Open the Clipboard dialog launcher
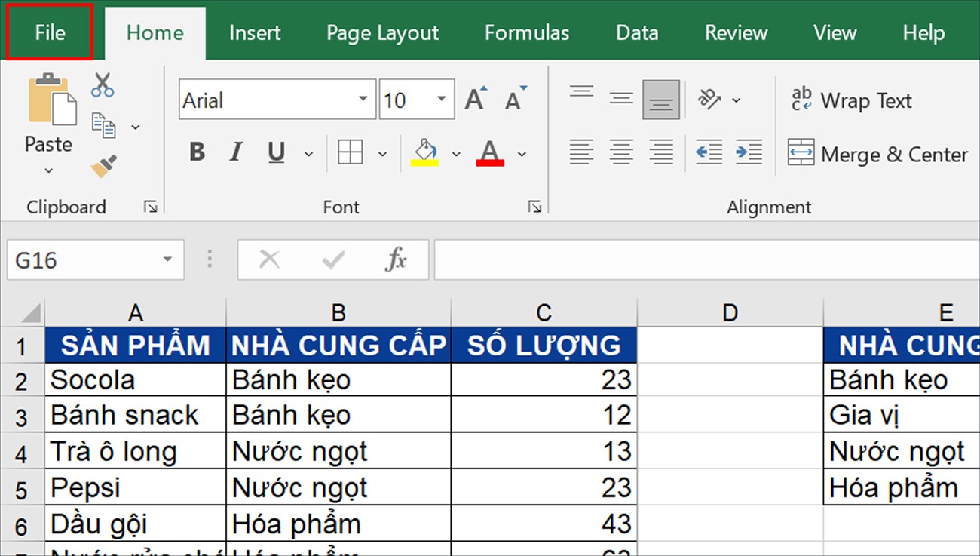Screen dimensions: 980x556 tap(151, 207)
